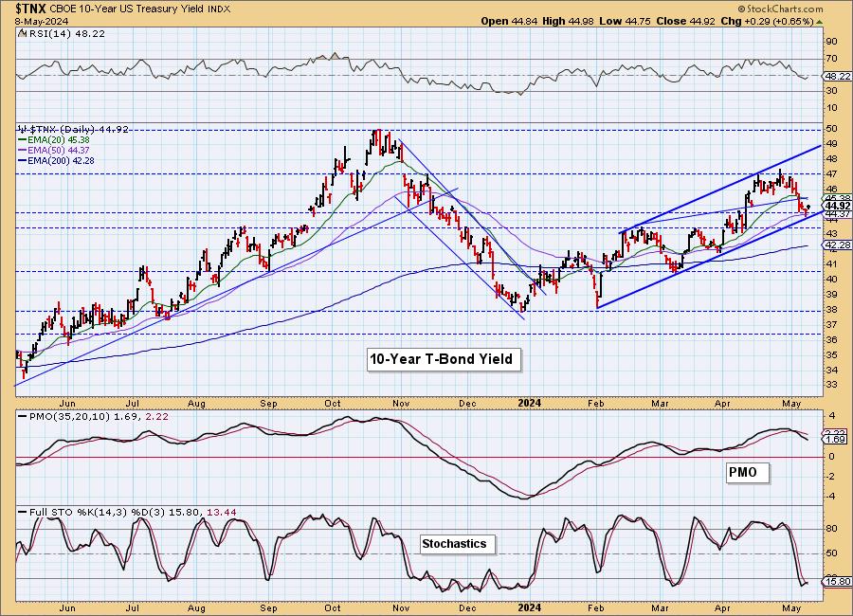853x616 pixels.
Task: Click the 2024 label on the price x-axis
Action: pos(529,403)
